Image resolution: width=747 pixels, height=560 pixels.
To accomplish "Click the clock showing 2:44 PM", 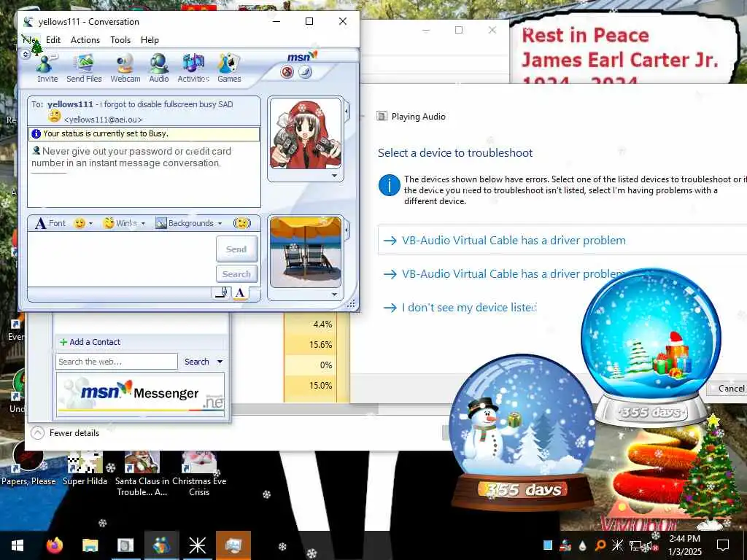I will pyautogui.click(x=684, y=539).
